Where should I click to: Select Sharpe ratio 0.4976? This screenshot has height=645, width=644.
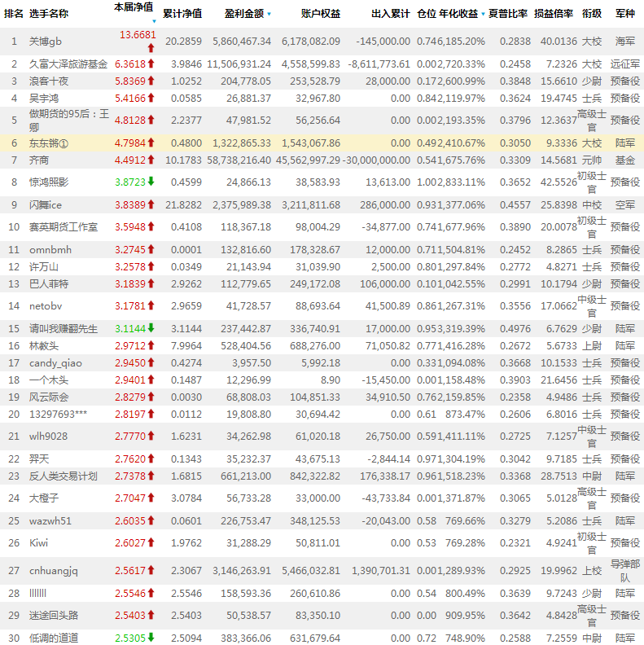tap(515, 329)
